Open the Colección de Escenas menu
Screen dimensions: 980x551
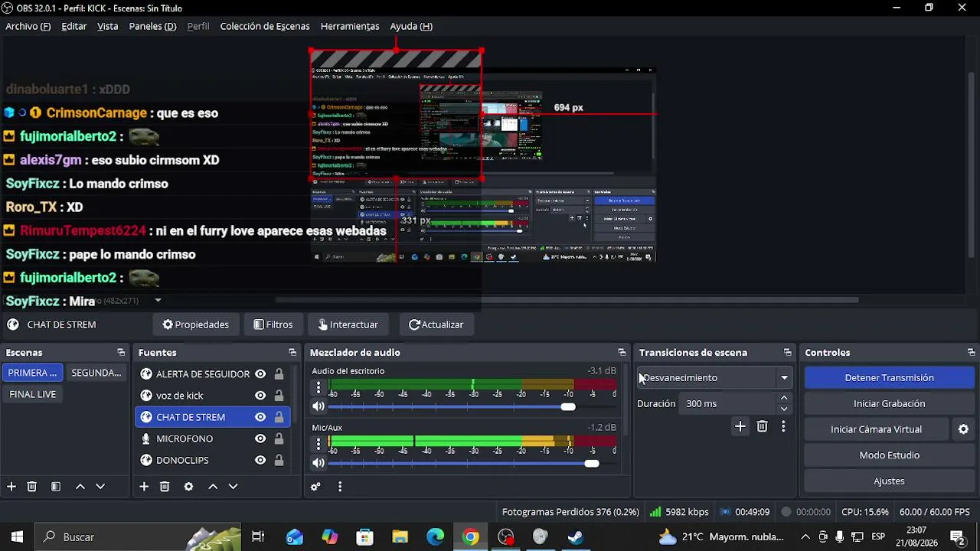pyautogui.click(x=265, y=26)
